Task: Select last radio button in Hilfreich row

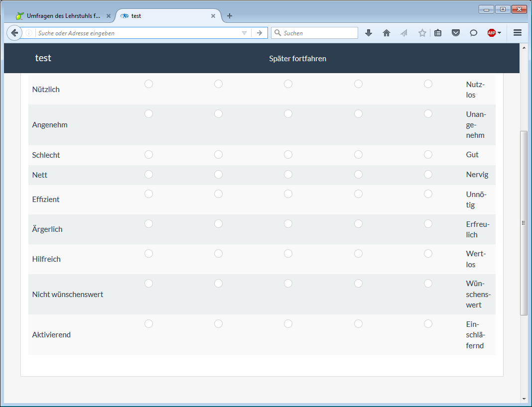Action: [x=428, y=254]
